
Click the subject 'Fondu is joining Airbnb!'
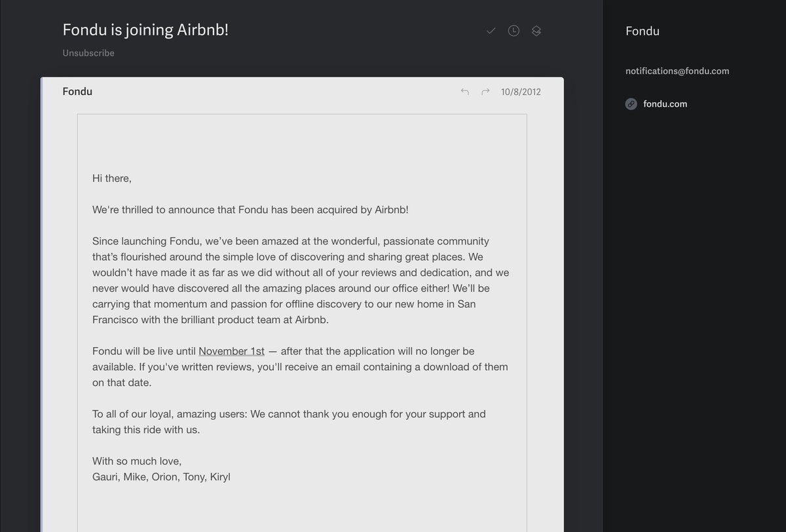point(145,29)
